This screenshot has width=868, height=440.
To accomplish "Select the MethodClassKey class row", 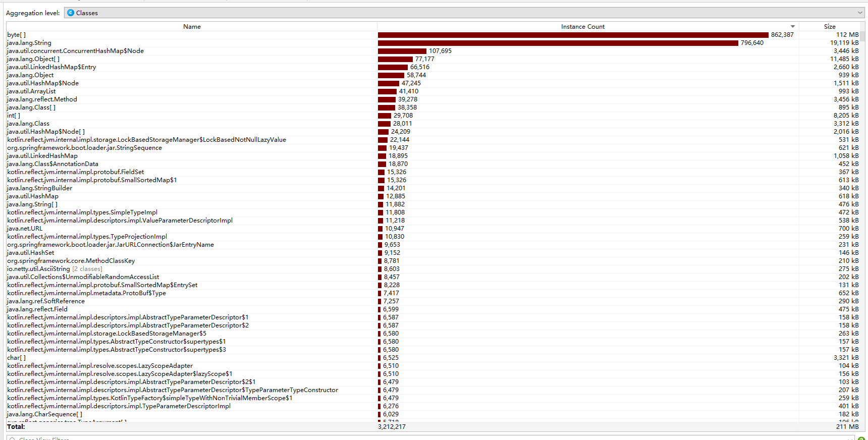I will 433,261.
